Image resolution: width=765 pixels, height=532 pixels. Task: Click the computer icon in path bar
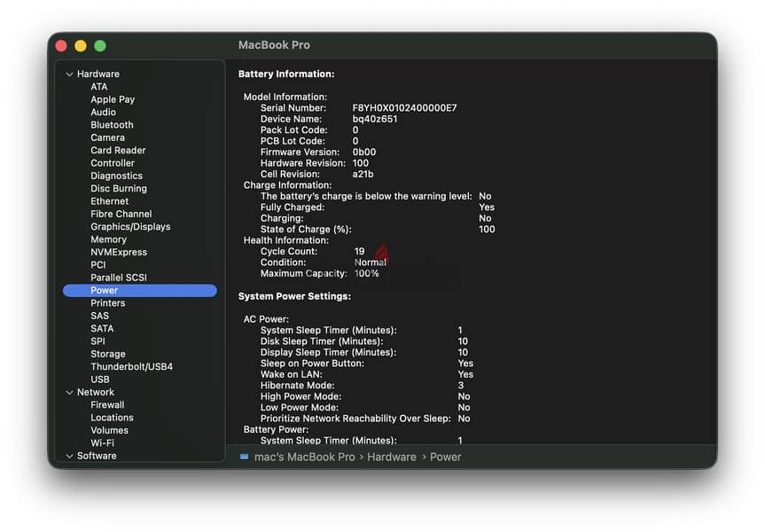(x=245, y=457)
